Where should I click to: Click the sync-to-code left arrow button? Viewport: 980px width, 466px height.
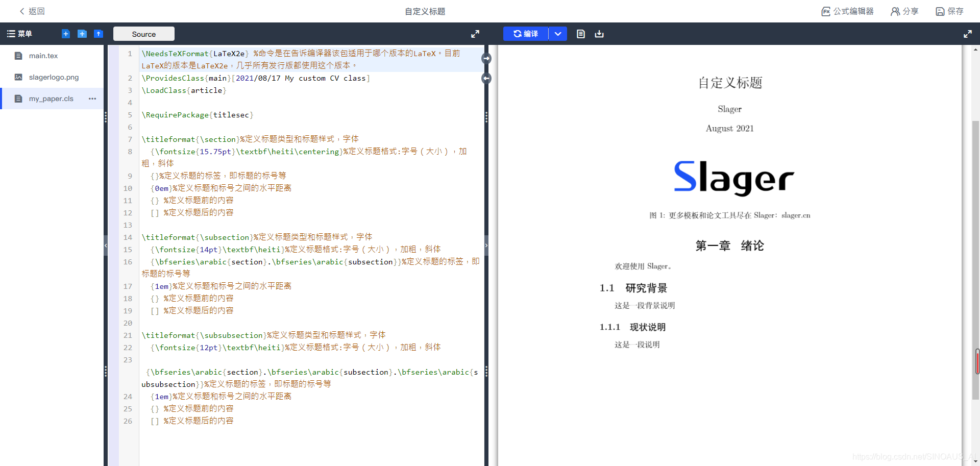click(x=486, y=78)
